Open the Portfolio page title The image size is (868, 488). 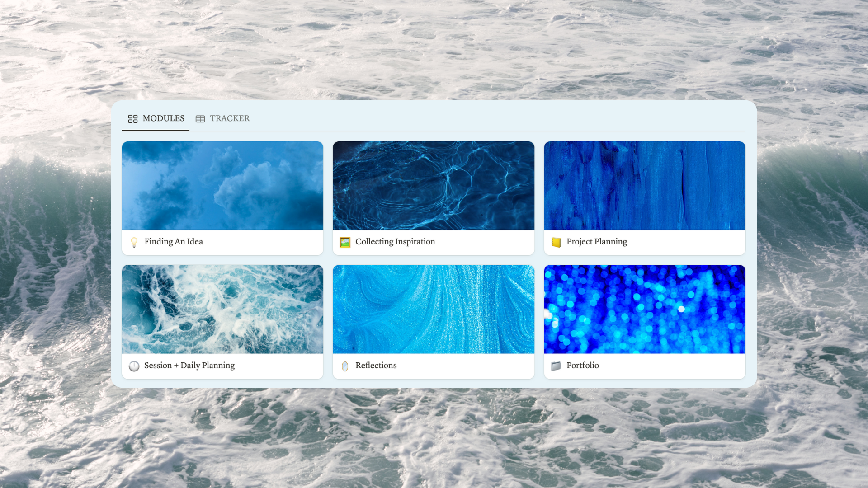tap(582, 366)
